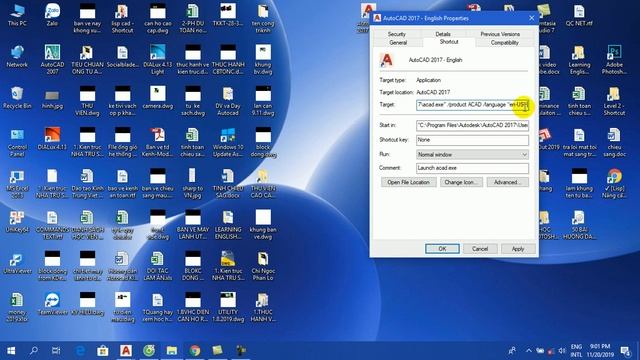Open AutoCAD from the taskbar

[126, 350]
